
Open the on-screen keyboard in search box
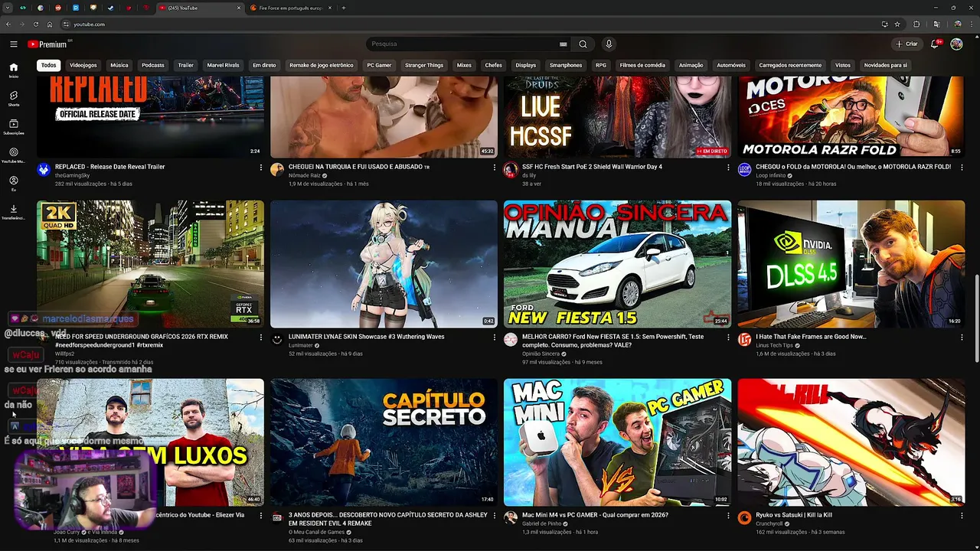tap(563, 44)
